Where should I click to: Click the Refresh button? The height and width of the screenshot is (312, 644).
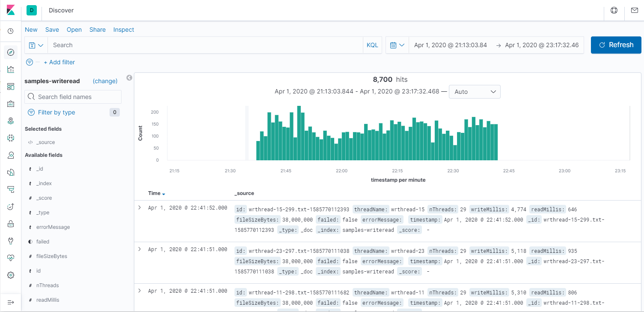click(616, 45)
